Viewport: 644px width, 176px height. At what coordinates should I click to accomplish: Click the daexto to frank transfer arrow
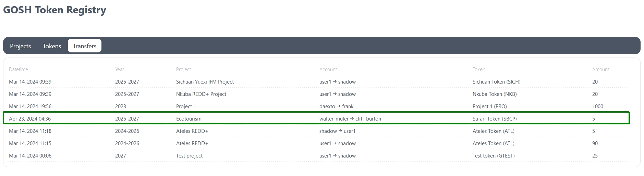(339, 106)
